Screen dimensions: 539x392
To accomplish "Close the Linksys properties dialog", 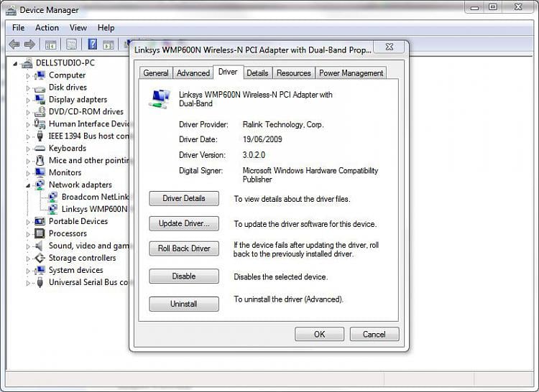I will [x=390, y=47].
